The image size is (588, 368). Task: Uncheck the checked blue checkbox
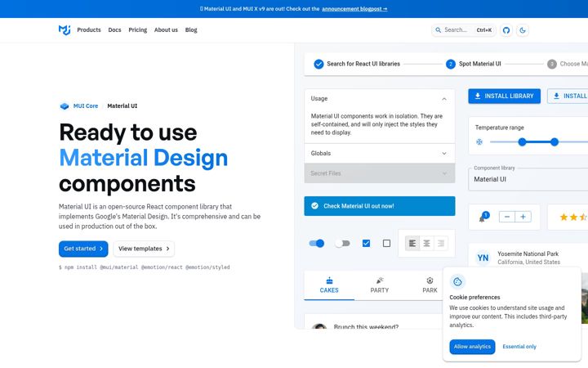point(367,244)
